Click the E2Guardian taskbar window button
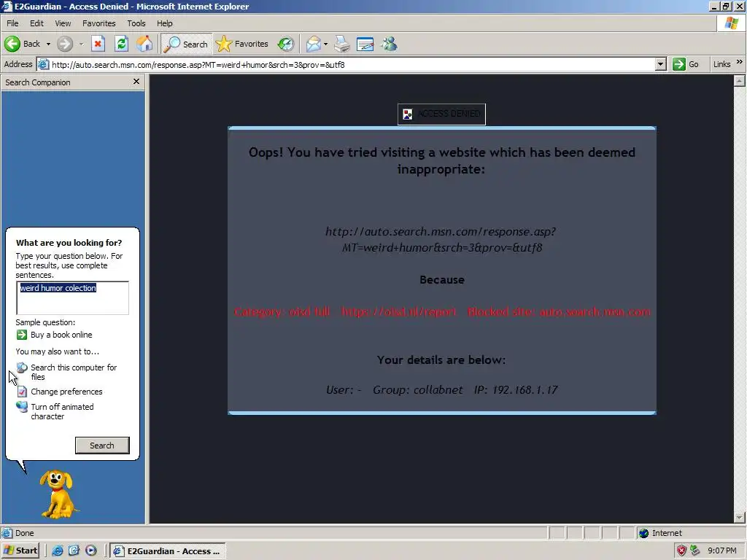The height and width of the screenshot is (560, 747). [x=168, y=551]
